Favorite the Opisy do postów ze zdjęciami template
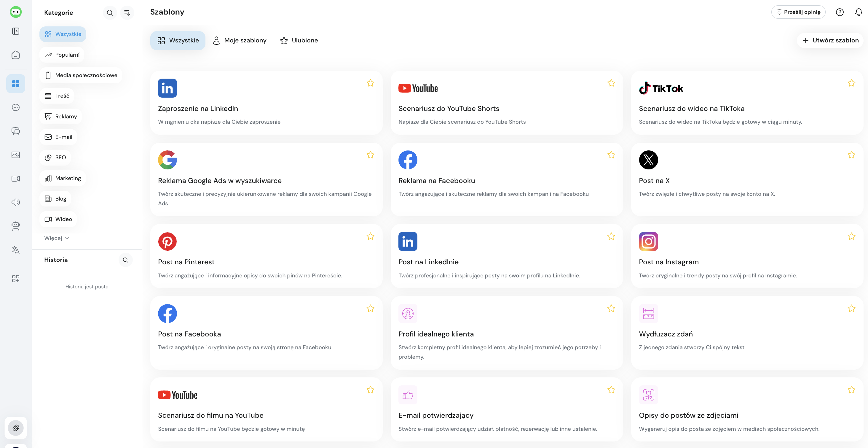868x448 pixels. click(x=851, y=390)
